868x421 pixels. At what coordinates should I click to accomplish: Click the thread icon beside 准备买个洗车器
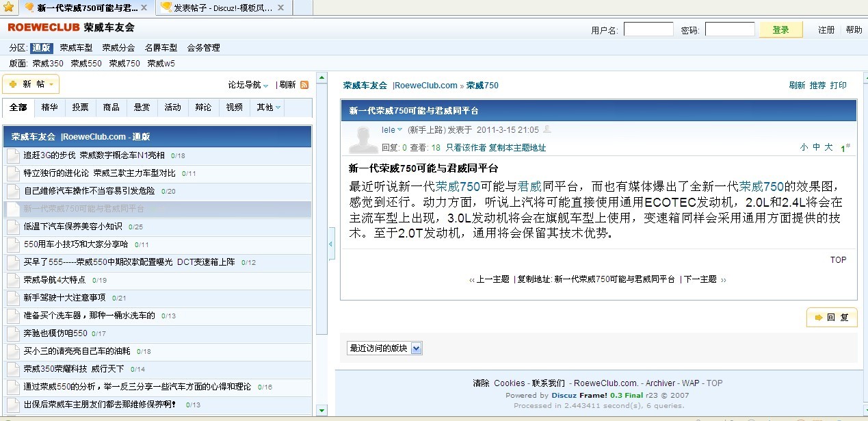click(13, 316)
